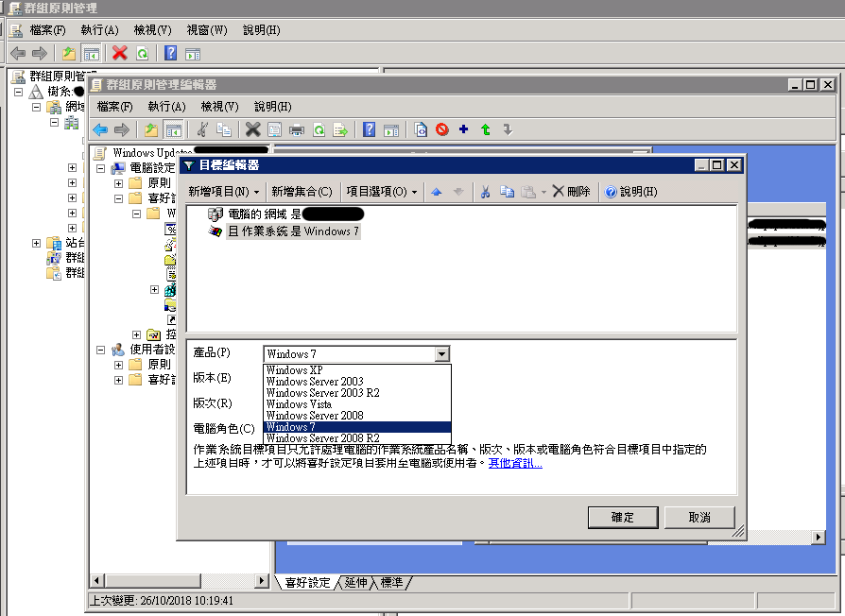Click blue back arrow in 群組原則管理編輯器 toolbar
845x616 pixels.
[100, 129]
